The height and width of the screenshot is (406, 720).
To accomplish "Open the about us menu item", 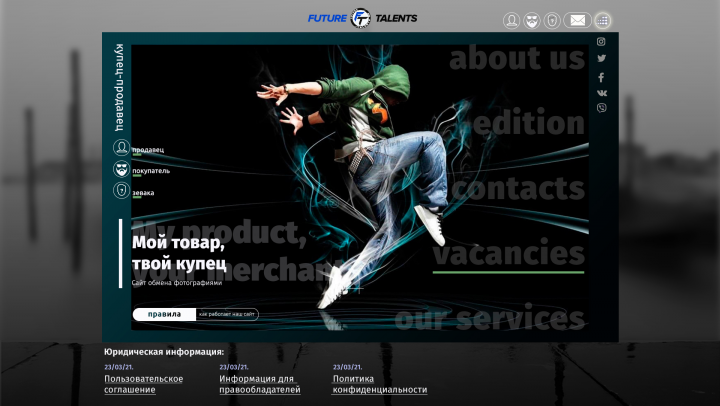I will (x=517, y=58).
